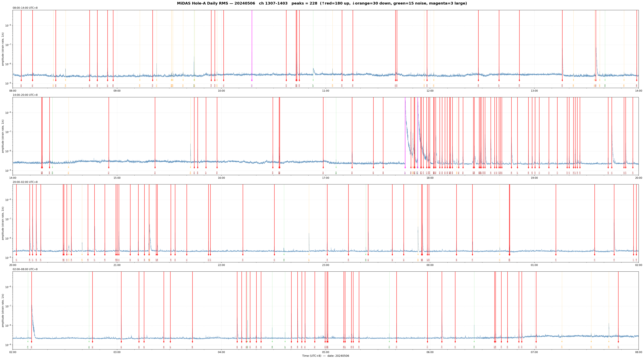644x359 pixels.
Task: Click the peak number label 188
Action: click(x=192, y=347)
